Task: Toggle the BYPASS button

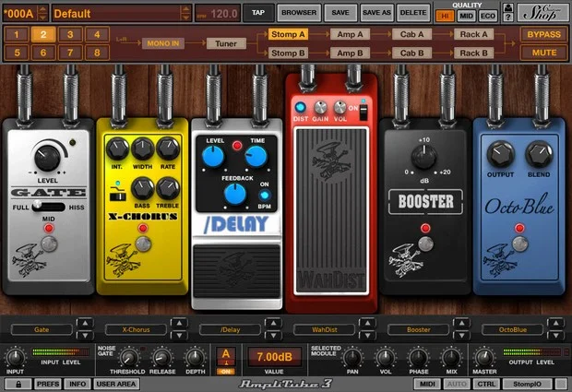Action: (x=543, y=34)
